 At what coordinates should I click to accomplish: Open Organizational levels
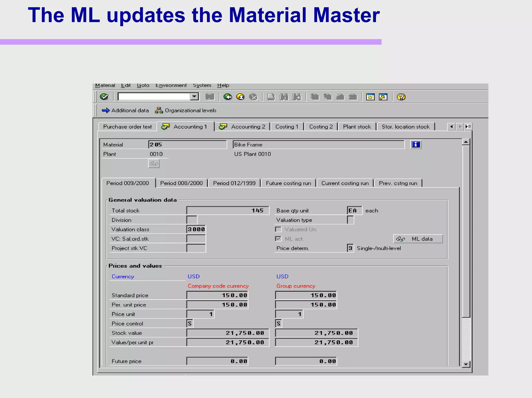(185, 110)
